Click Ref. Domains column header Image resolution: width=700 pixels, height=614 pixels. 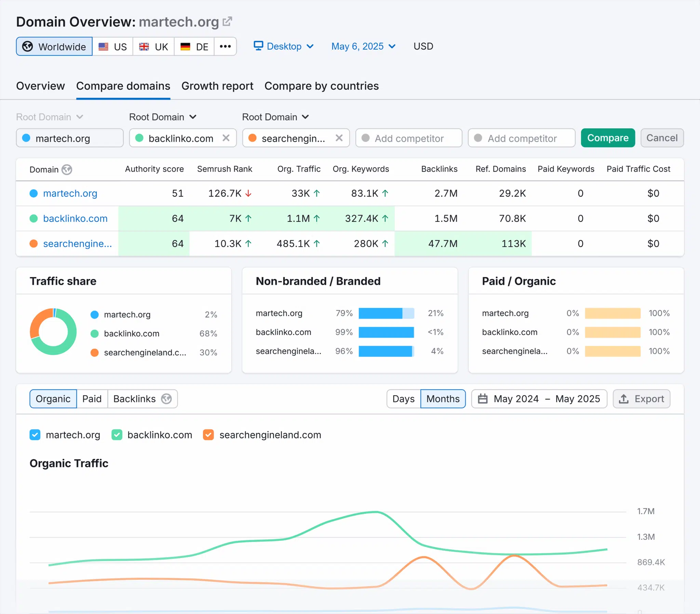pyautogui.click(x=501, y=169)
